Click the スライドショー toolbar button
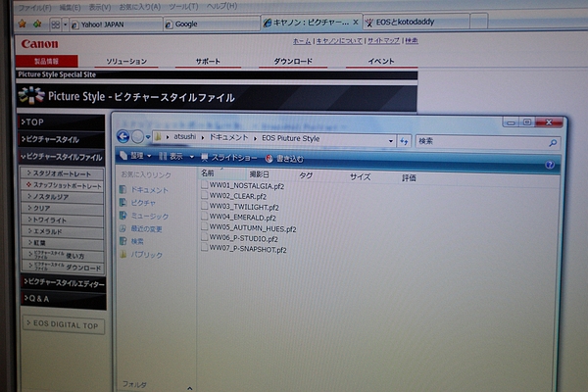This screenshot has width=588, height=392. coord(229,158)
